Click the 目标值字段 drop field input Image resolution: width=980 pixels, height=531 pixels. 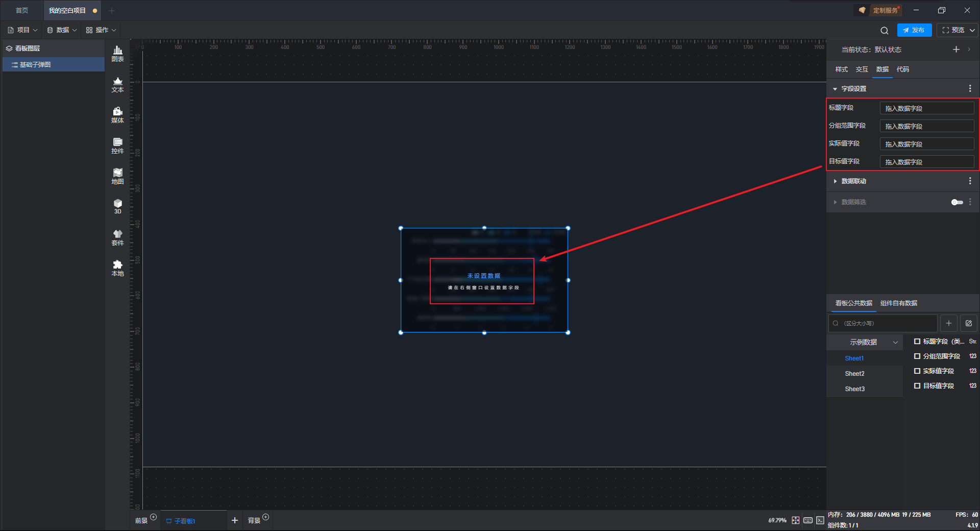[927, 162]
